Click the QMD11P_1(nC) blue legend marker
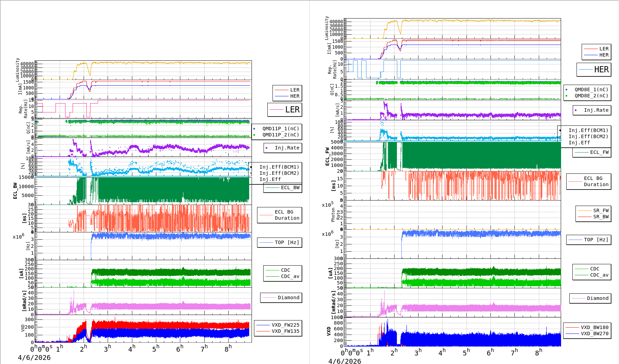Viewport: 619px width, 364px height. point(254,129)
